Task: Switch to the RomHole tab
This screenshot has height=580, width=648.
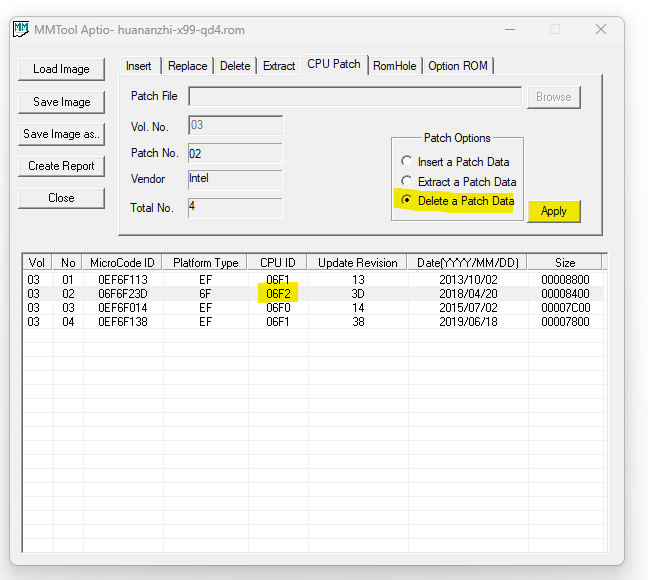Action: click(x=395, y=66)
